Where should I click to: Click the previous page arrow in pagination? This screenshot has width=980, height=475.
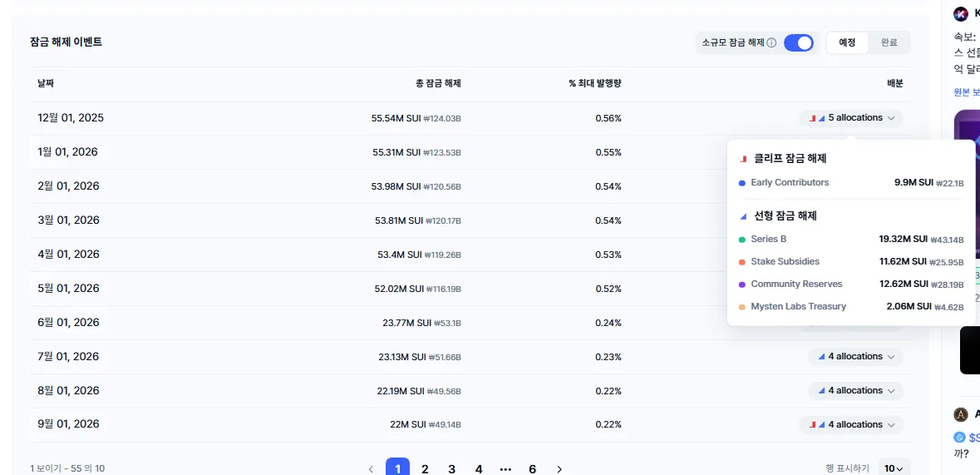tap(371, 469)
